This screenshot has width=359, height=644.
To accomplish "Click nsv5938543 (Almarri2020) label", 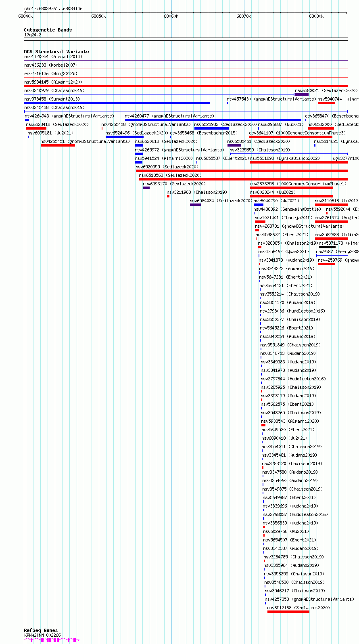I will [290, 421].
